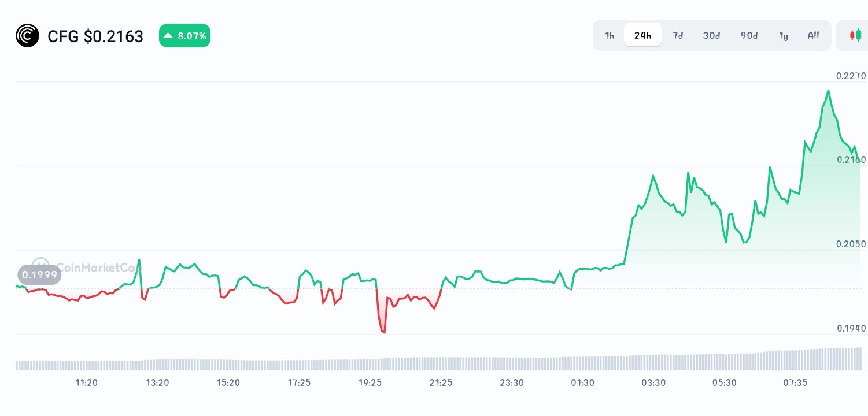The image size is (868, 416).
Task: Show the 1y price history
Action: 784,35
